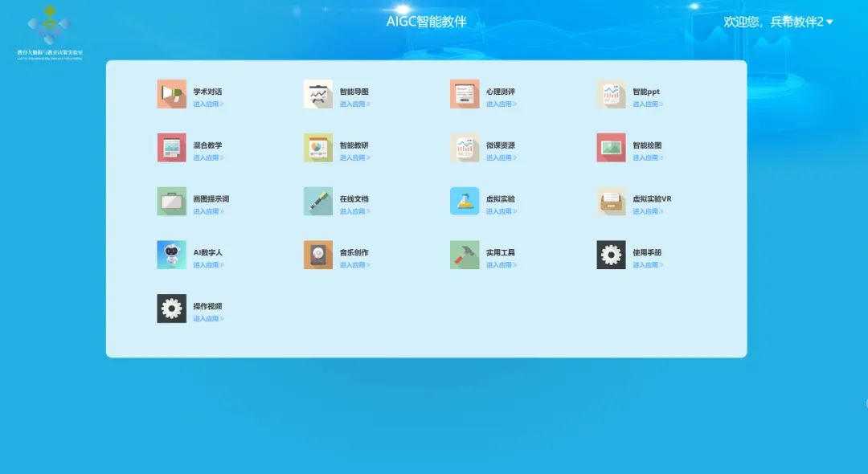
Task: Click 进入应用 link under 操作视频
Action: click(x=208, y=319)
